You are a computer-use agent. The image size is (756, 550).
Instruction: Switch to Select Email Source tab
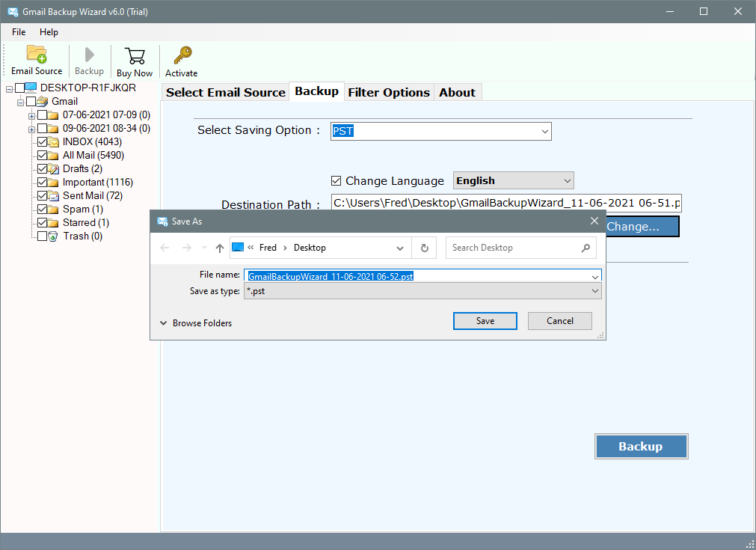226,92
